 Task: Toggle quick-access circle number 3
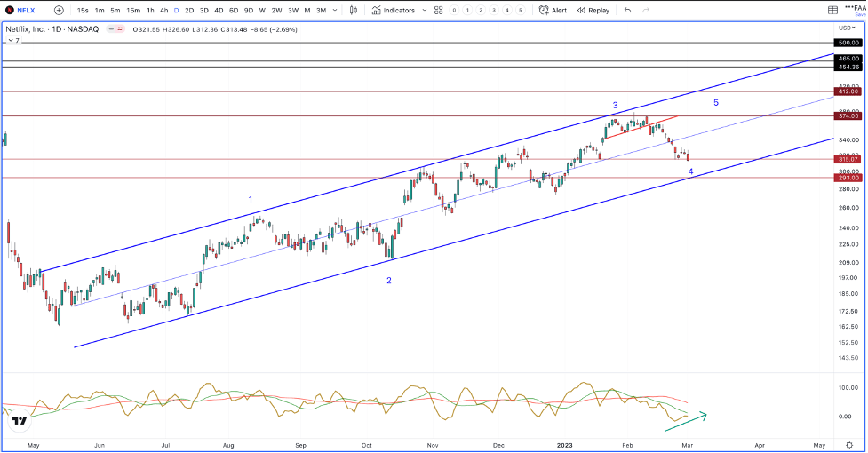(494, 10)
